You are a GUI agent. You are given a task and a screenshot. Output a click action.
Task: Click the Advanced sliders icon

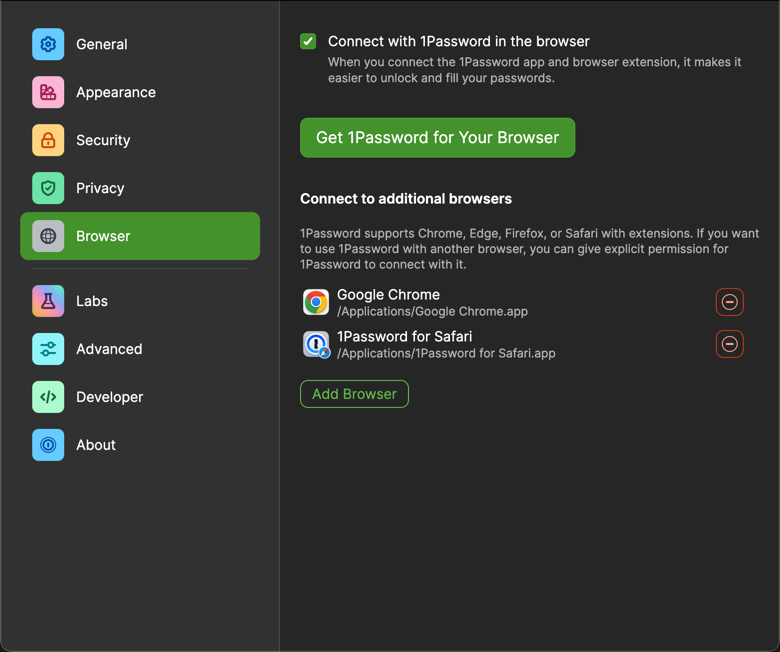point(48,349)
